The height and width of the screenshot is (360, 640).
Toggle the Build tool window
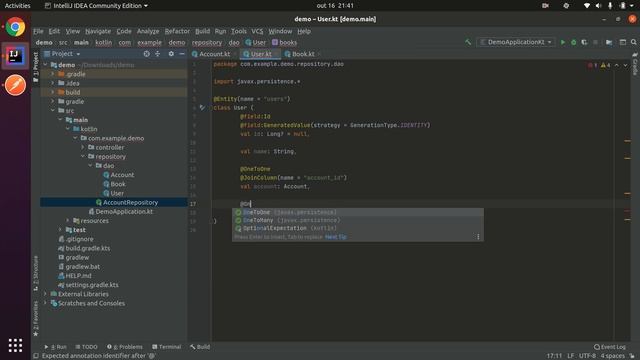tap(200, 347)
